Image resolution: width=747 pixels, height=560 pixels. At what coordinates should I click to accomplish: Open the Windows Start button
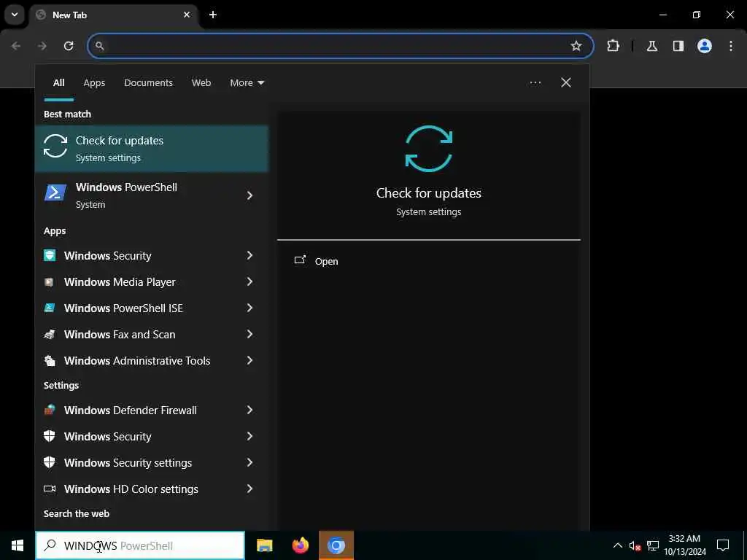18,545
